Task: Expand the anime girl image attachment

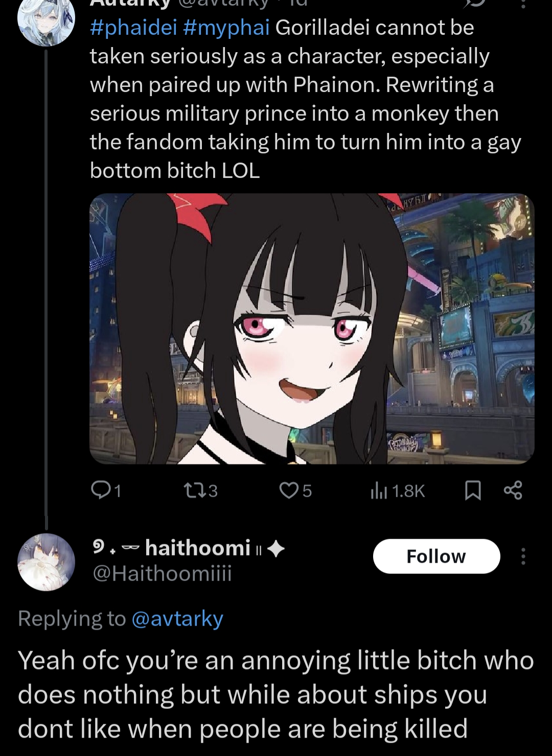Action: tap(312, 329)
